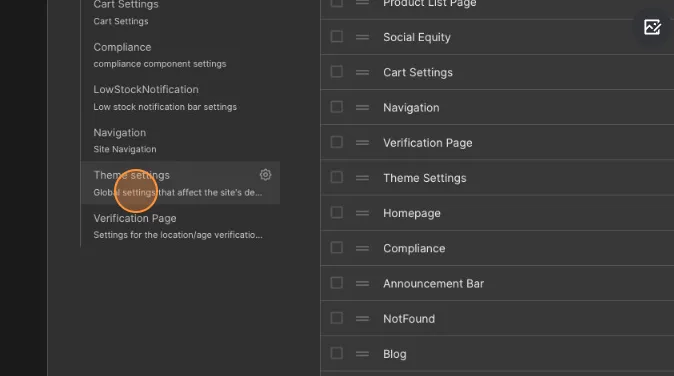Grab the drag handle beside Announcement Bar
Image resolution: width=674 pixels, height=376 pixels.
pyautogui.click(x=362, y=284)
